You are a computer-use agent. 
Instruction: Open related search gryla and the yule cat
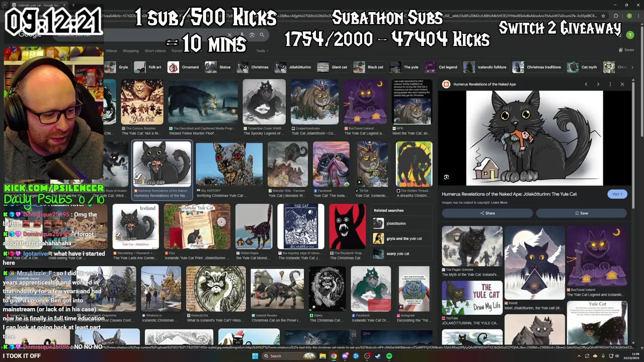403,239
